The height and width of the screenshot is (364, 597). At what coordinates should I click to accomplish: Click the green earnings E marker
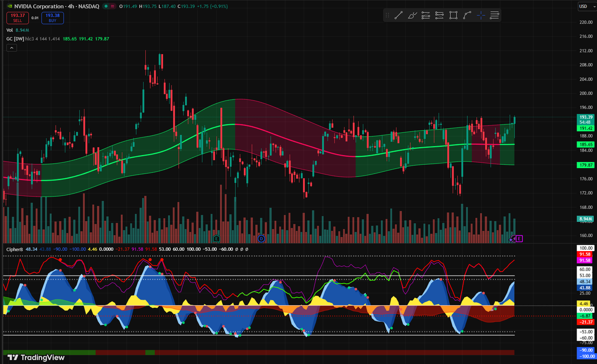pyautogui.click(x=216, y=239)
